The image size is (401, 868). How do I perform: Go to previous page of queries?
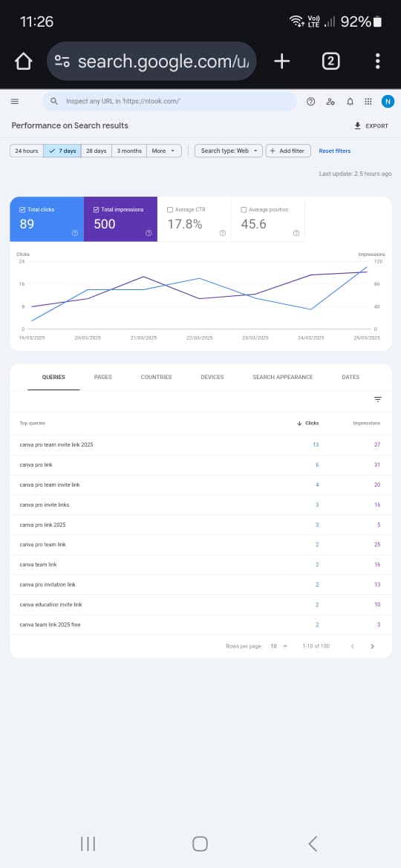tap(352, 646)
